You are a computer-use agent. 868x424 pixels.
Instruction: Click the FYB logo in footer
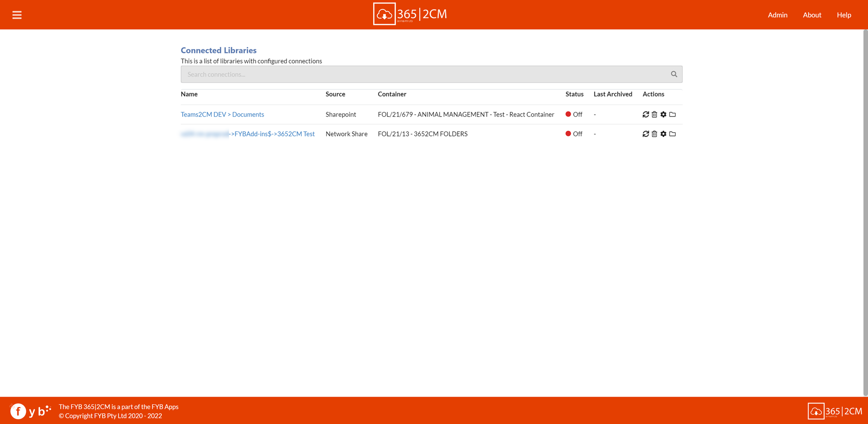[x=31, y=411]
